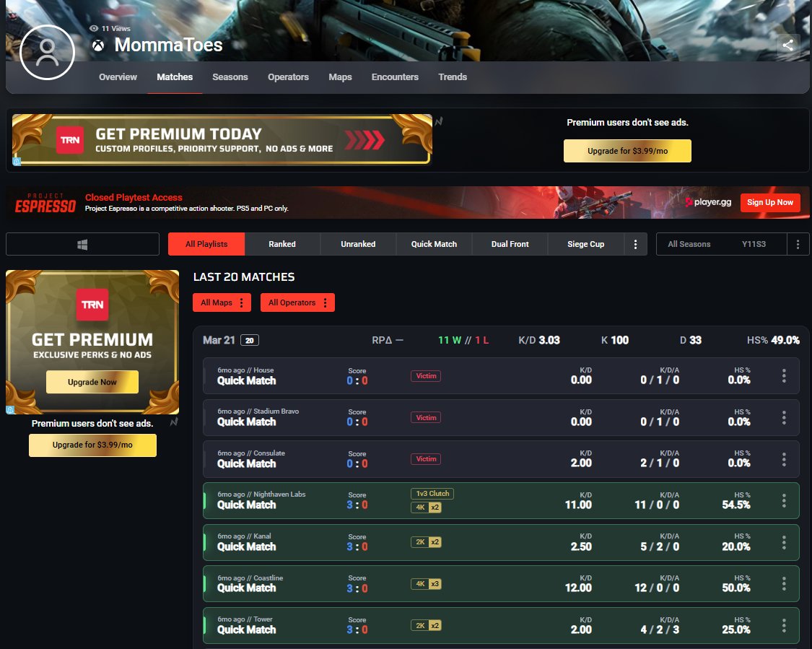Open options menu for Consulate match
The image size is (812, 649).
[784, 459]
